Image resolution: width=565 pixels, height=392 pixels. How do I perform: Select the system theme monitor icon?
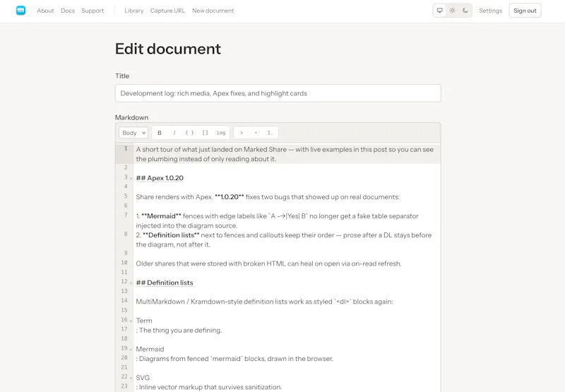[439, 11]
